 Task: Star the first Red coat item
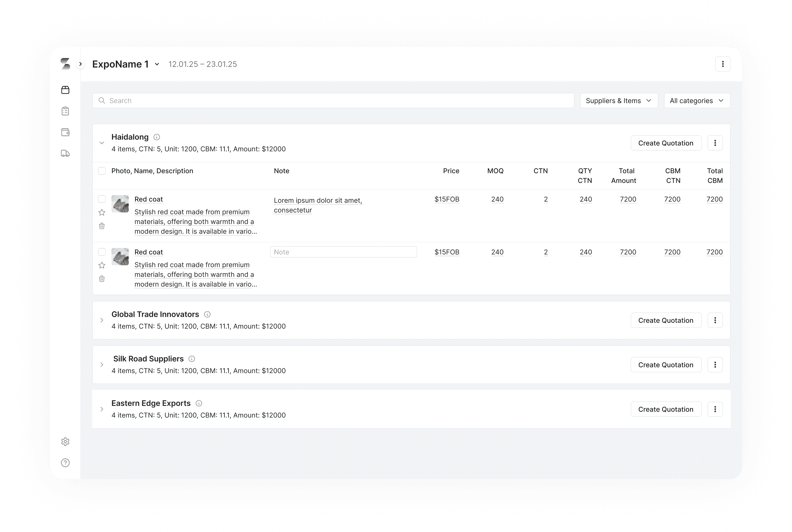tap(102, 212)
